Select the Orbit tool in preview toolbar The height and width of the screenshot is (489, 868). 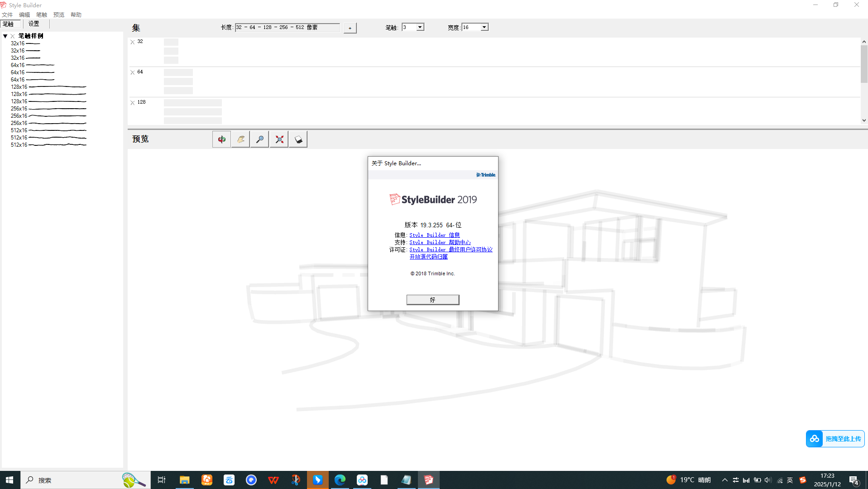point(221,139)
